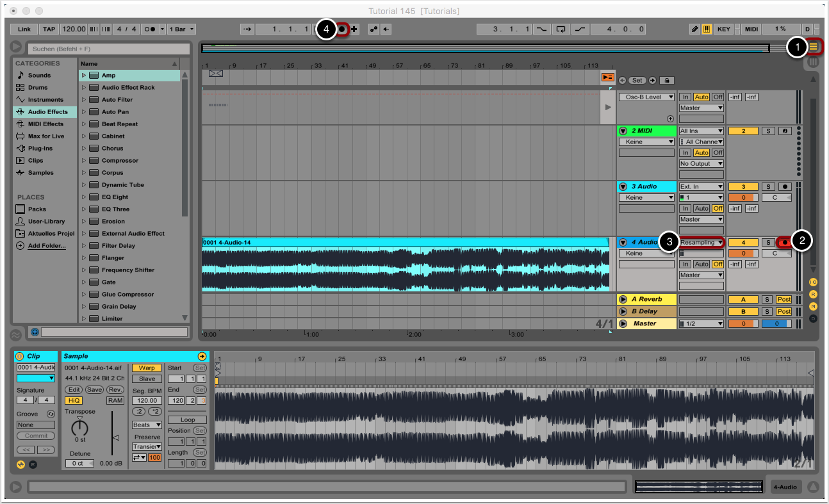Solo track 3 Audio
This screenshot has height=504, width=829.
click(768, 186)
